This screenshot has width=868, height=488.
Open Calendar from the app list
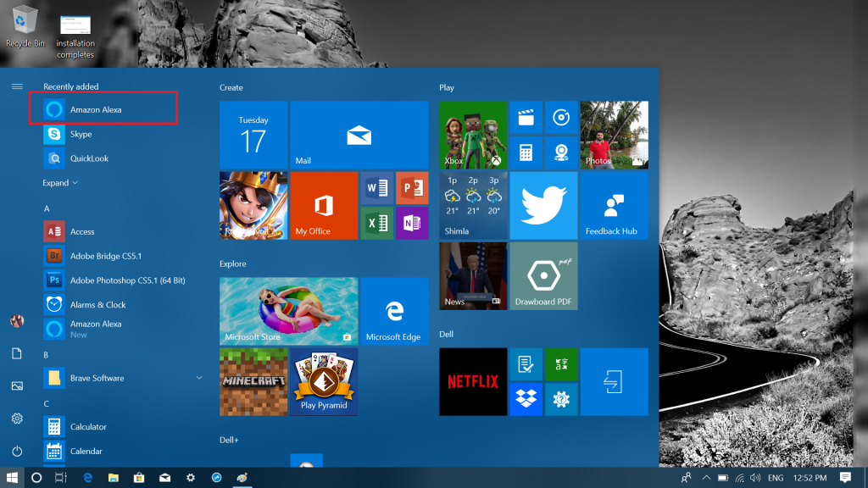click(122, 451)
